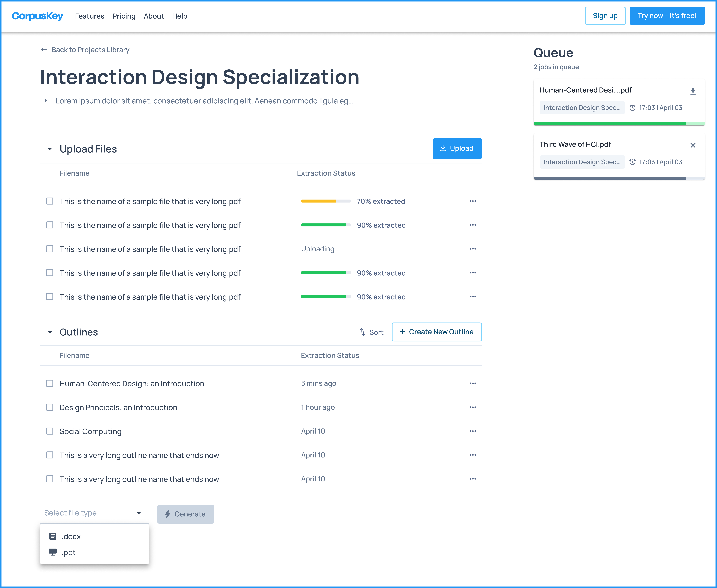Open the Help menu item
Image resolution: width=717 pixels, height=588 pixels.
pos(179,16)
